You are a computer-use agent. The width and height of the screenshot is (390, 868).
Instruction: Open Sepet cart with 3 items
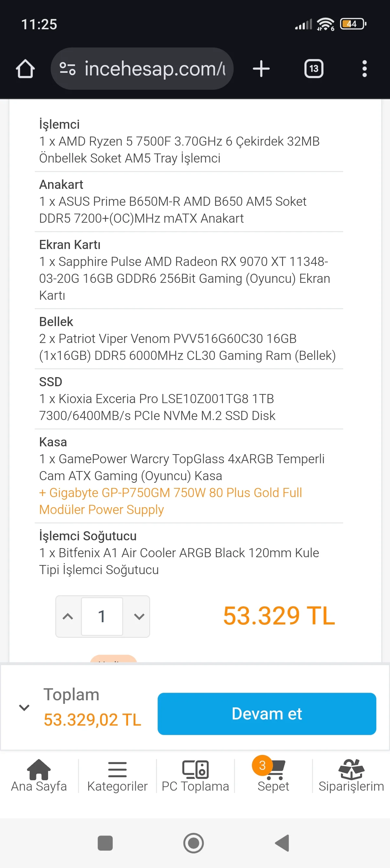point(273,776)
